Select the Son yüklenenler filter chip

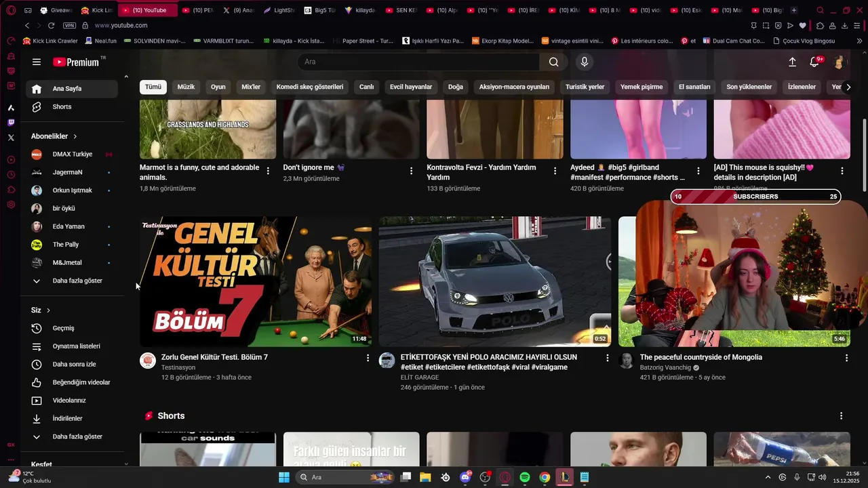(x=749, y=87)
